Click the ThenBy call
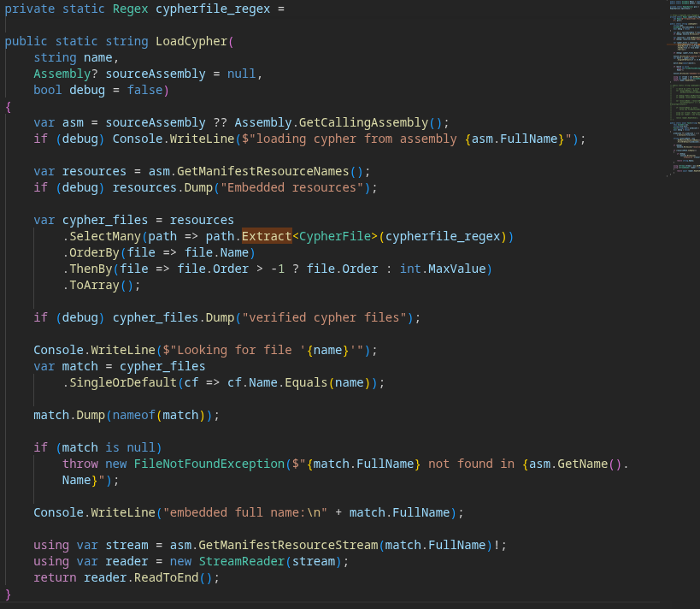This screenshot has height=609, width=700. [x=91, y=269]
